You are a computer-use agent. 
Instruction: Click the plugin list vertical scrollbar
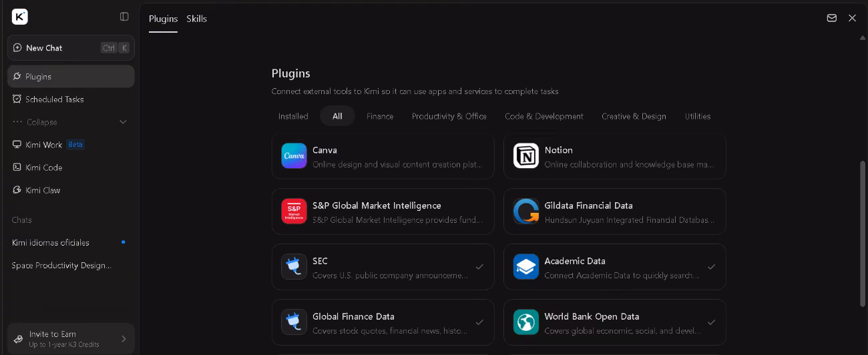pos(863,234)
